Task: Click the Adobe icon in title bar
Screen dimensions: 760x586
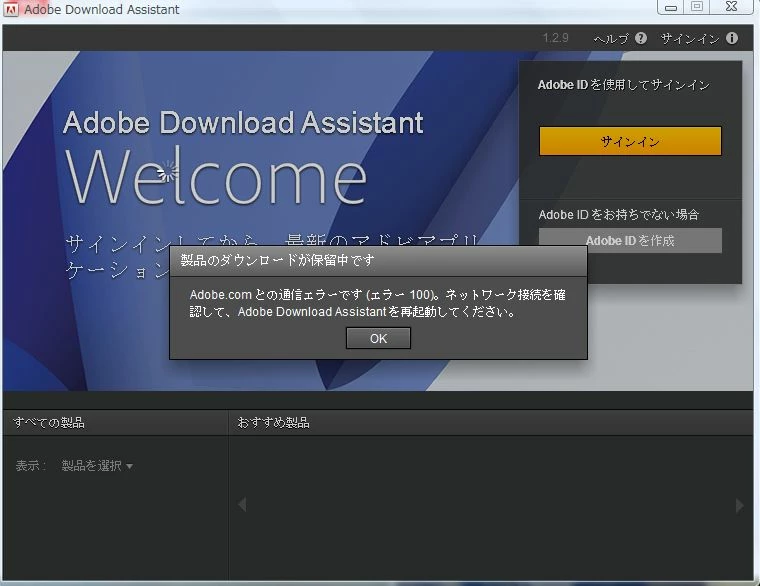Action: pos(11,9)
